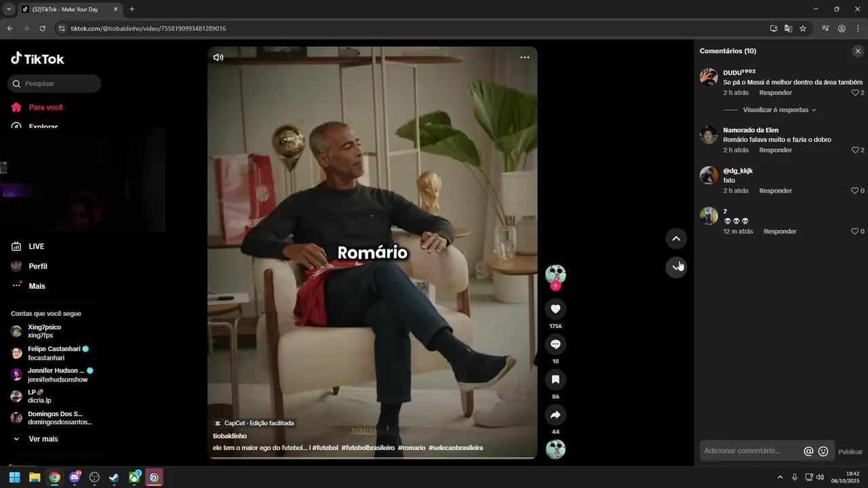Viewport: 868px width, 488px height.
Task: Open followed account Domingos Dos S...
Action: tap(52, 418)
